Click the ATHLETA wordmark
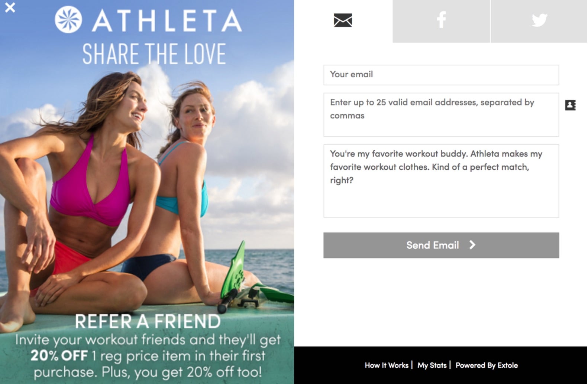 (167, 21)
